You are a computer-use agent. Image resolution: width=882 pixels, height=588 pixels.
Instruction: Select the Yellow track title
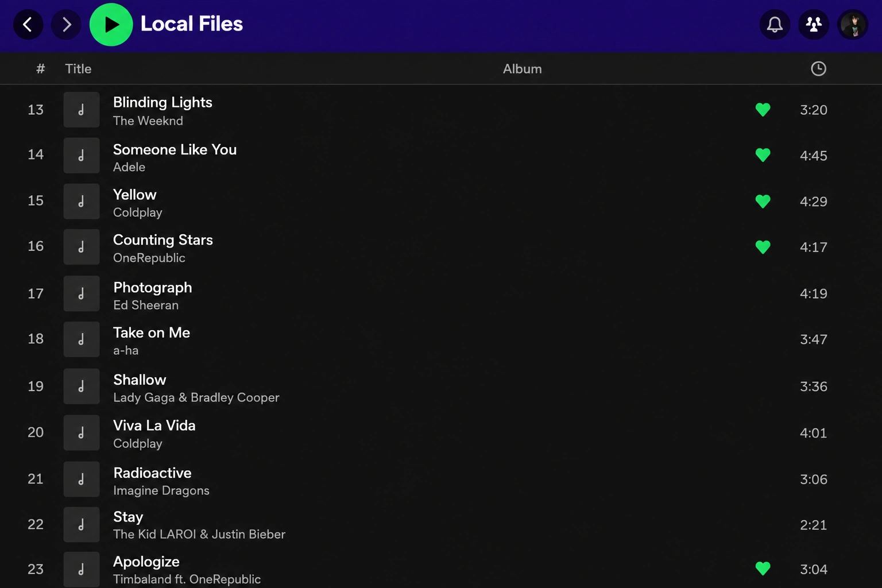(134, 195)
